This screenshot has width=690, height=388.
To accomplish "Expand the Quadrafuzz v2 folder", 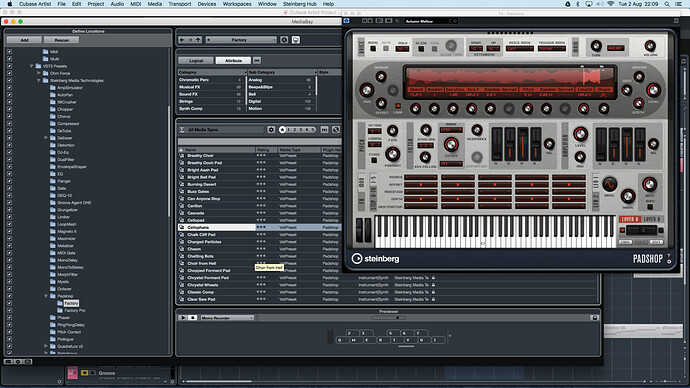I will tap(46, 346).
